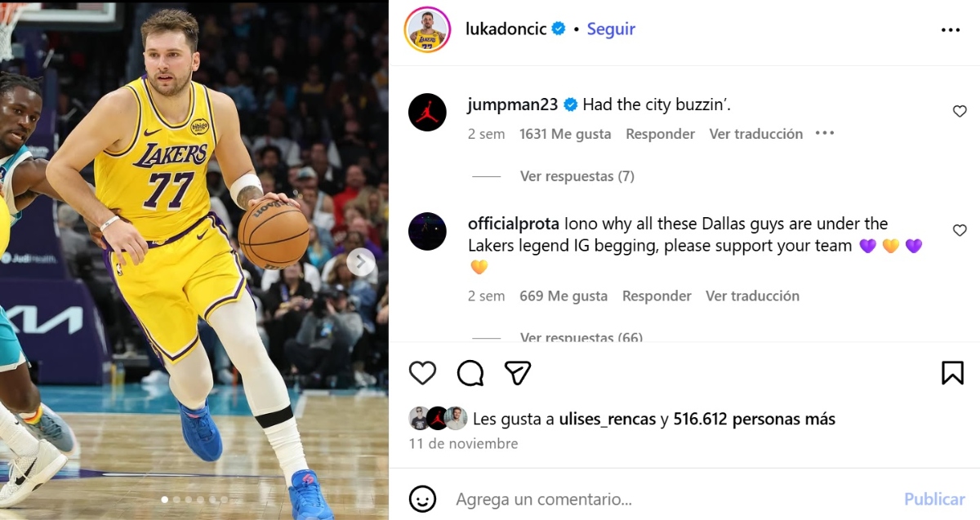Open emoji picker smiley icon
The image size is (980, 520).
[x=421, y=499]
